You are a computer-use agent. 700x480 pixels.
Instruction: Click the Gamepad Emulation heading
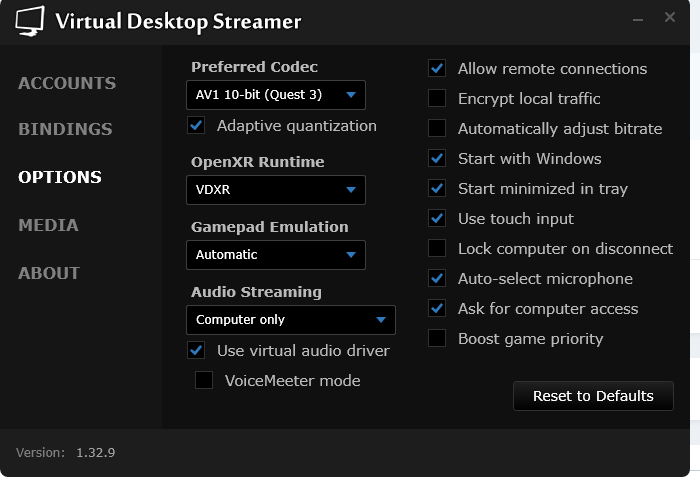click(270, 227)
